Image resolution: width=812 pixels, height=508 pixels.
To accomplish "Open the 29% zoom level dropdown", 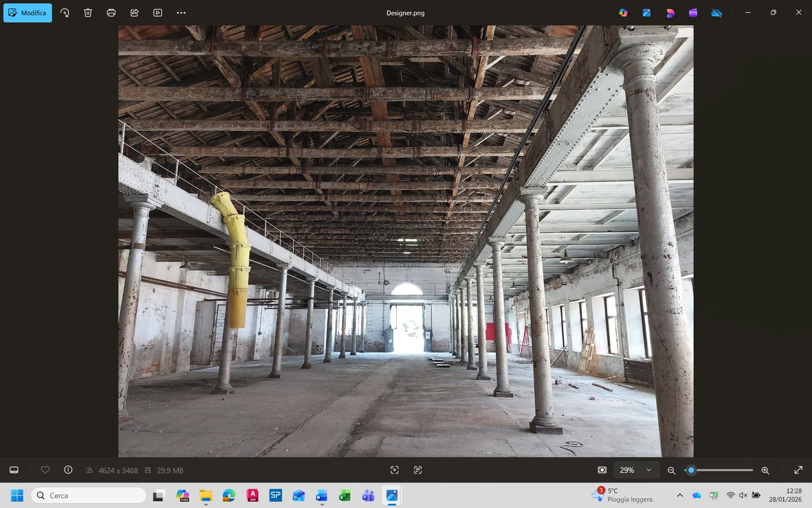I will coord(636,470).
